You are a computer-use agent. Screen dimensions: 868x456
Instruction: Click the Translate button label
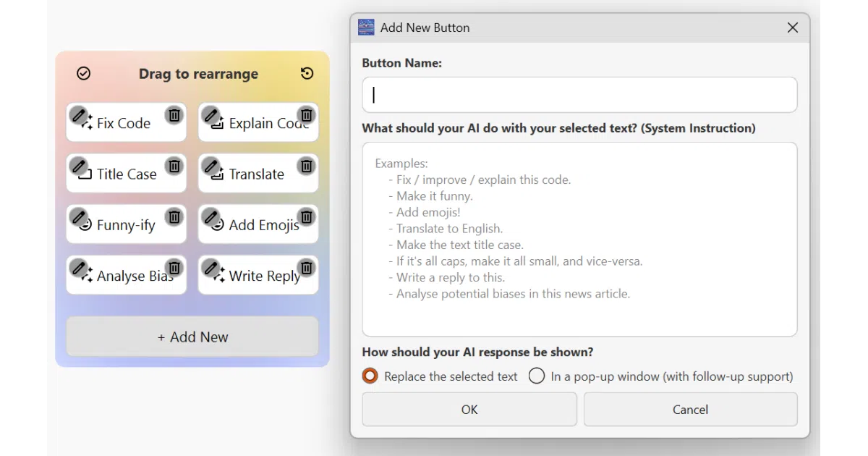257,174
